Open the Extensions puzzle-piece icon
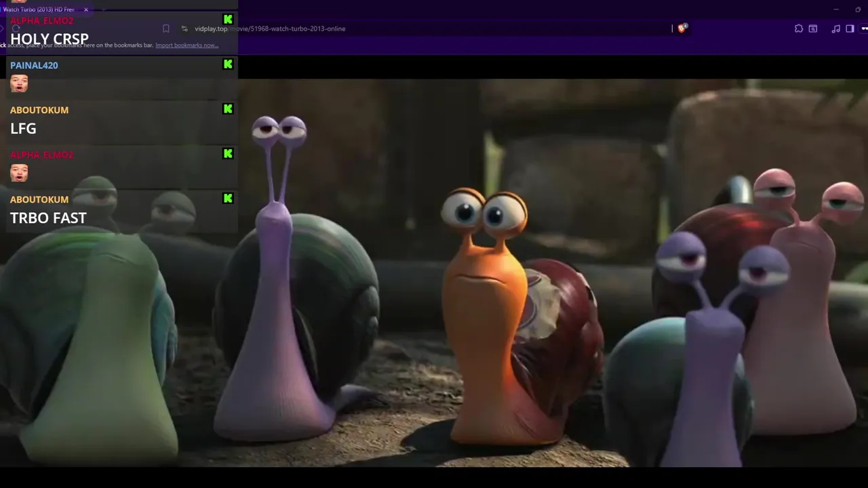 click(x=799, y=28)
